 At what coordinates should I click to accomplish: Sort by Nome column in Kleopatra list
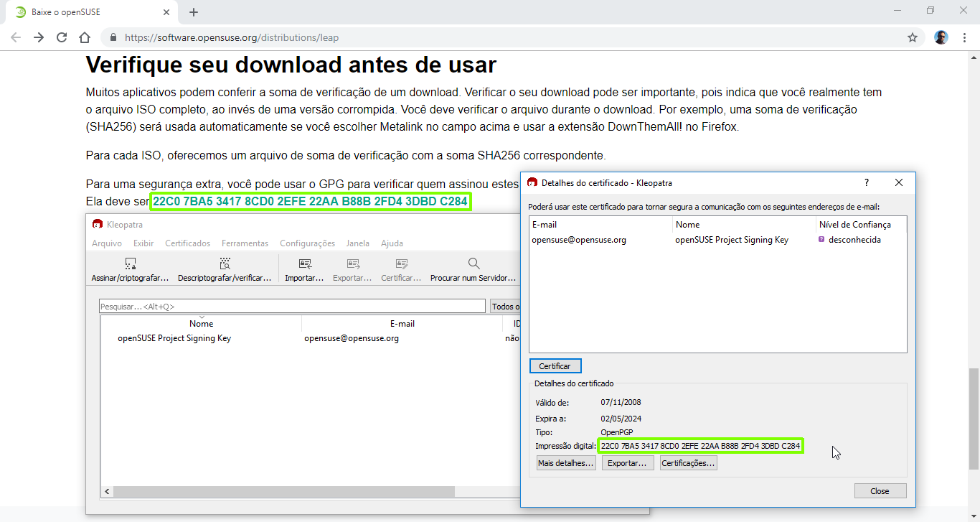point(202,324)
